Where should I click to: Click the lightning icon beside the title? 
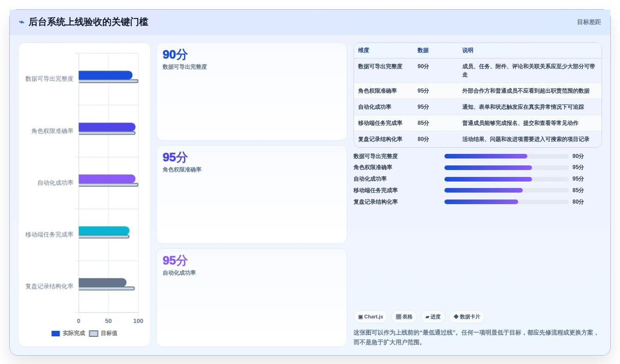[x=22, y=22]
